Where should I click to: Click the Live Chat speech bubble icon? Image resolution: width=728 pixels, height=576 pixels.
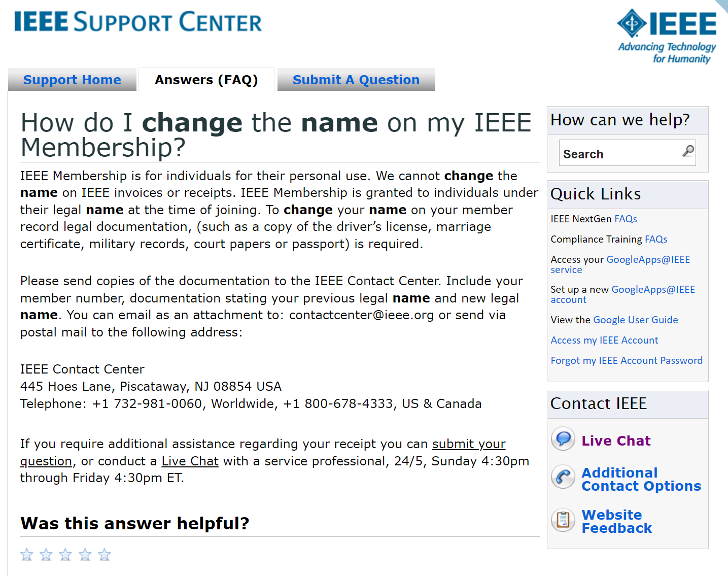563,438
